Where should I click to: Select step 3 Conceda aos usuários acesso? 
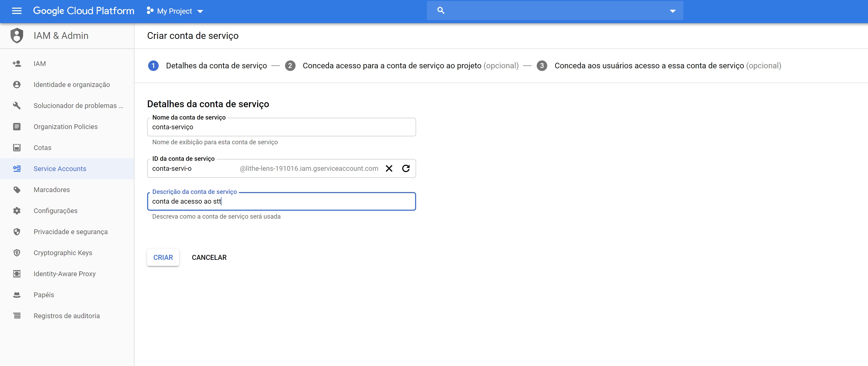pyautogui.click(x=659, y=65)
